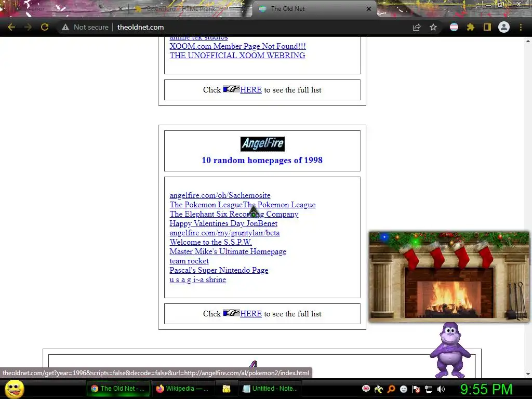The image size is (532, 399).
Task: Click the orange magnifier tray icon
Action: pyautogui.click(x=391, y=389)
